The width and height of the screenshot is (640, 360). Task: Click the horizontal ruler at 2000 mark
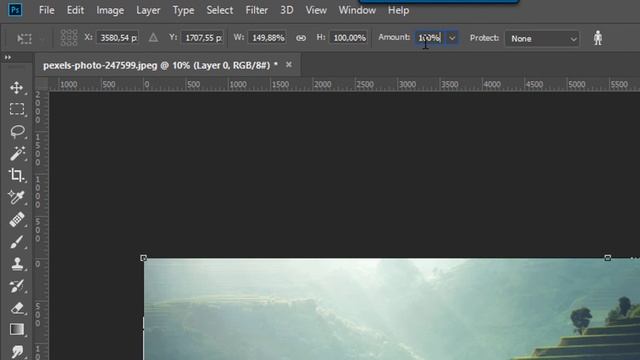tap(322, 84)
